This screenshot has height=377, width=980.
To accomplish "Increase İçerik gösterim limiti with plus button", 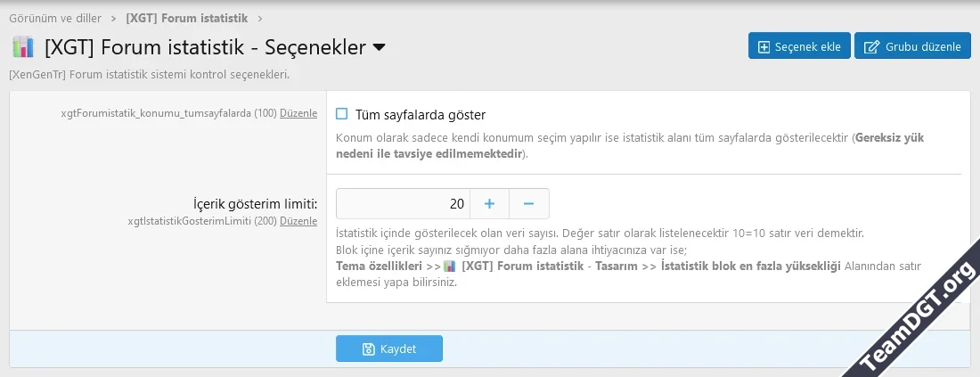I will tap(489, 204).
